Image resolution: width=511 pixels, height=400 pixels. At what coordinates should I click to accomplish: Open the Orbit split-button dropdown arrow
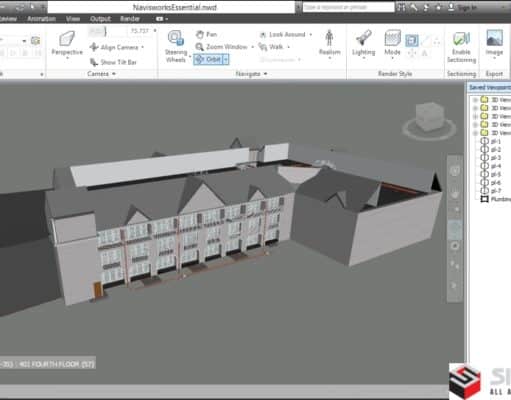pyautogui.click(x=226, y=60)
